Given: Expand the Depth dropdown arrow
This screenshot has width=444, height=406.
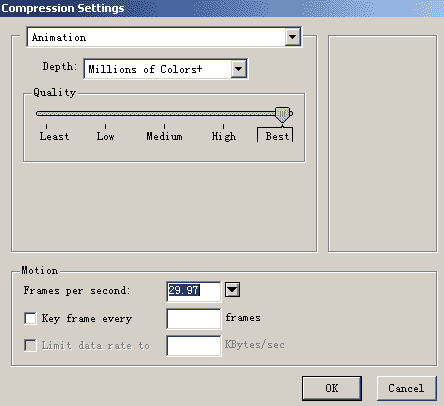Looking at the screenshot, I should (x=238, y=69).
